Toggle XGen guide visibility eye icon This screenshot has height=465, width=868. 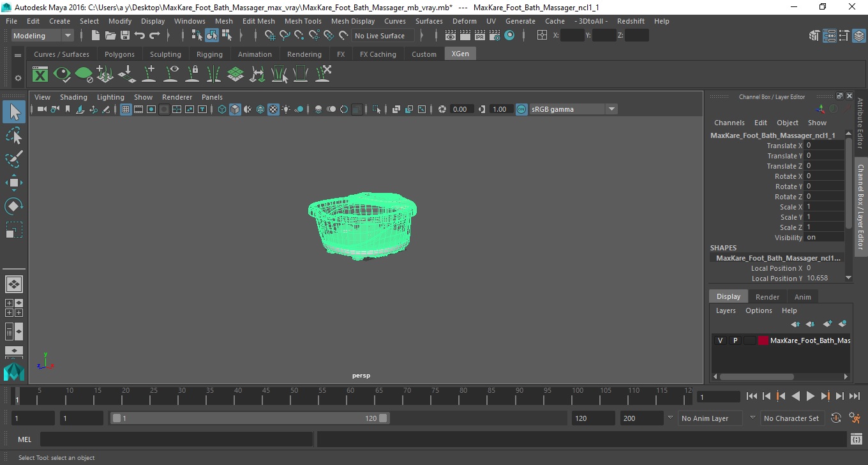click(170, 74)
